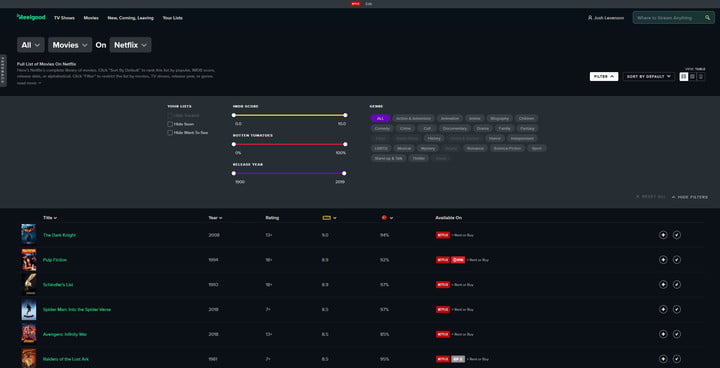Toggle the Documentary genre filter
720x368 pixels.
[x=455, y=129]
